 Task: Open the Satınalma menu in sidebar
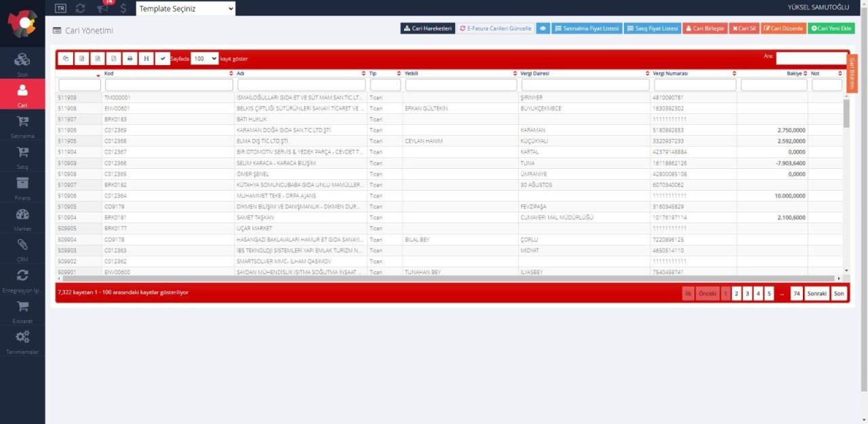click(22, 123)
